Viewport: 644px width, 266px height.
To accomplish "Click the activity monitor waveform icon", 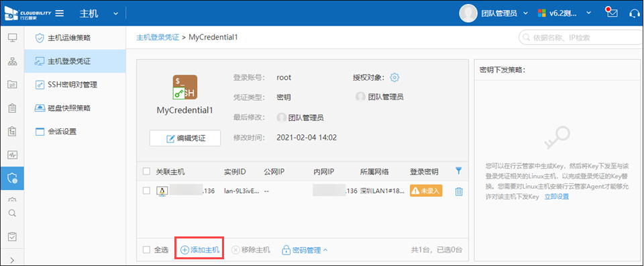I will (x=12, y=155).
